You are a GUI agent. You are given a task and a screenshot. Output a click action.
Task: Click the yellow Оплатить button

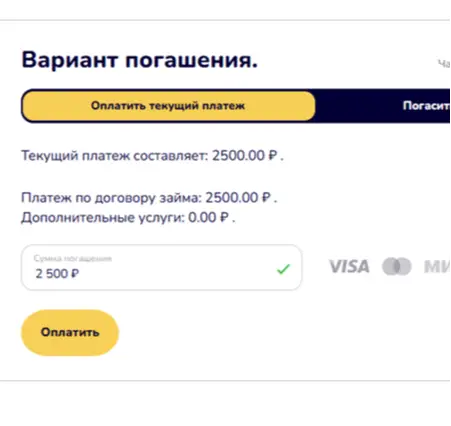(x=70, y=332)
